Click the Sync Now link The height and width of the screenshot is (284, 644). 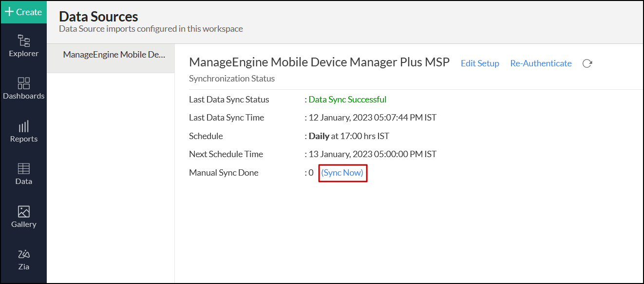click(342, 173)
